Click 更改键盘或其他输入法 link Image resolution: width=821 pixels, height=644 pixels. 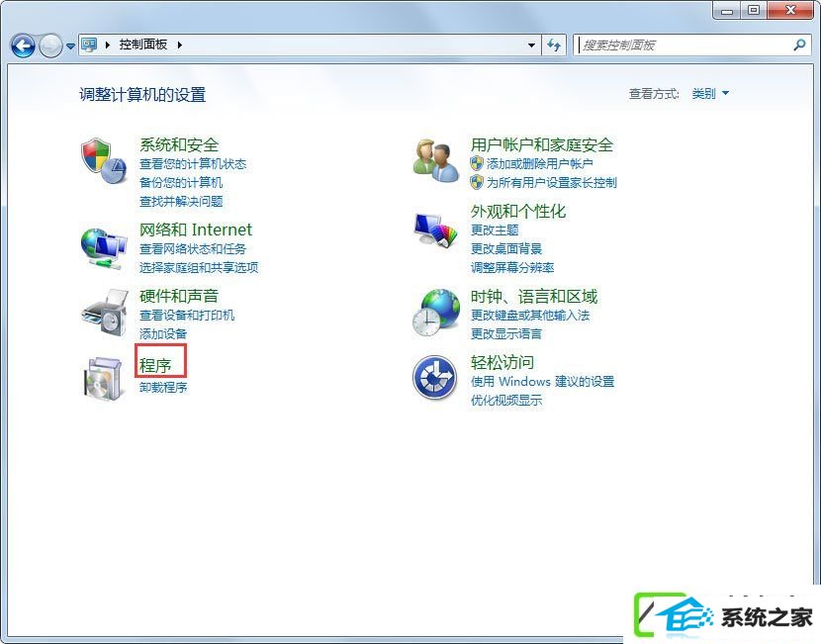pos(530,316)
